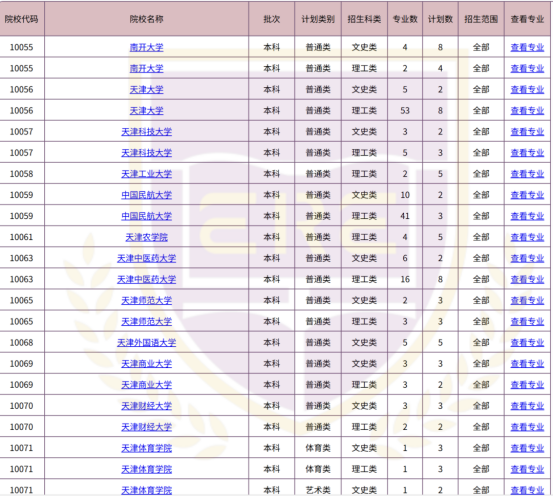Open 天津中医药大学 link in 理工类 row

pyautogui.click(x=146, y=280)
